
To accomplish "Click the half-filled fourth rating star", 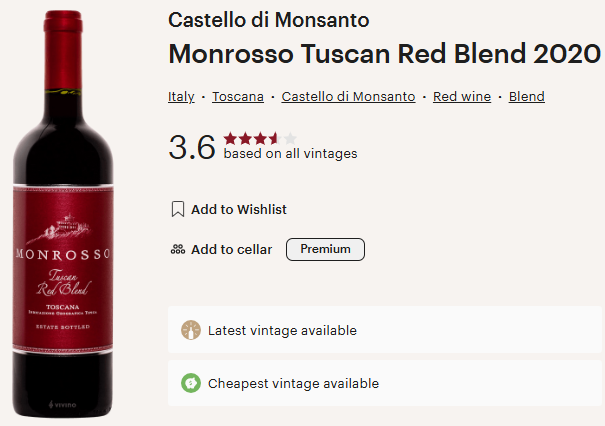I will 275,138.
